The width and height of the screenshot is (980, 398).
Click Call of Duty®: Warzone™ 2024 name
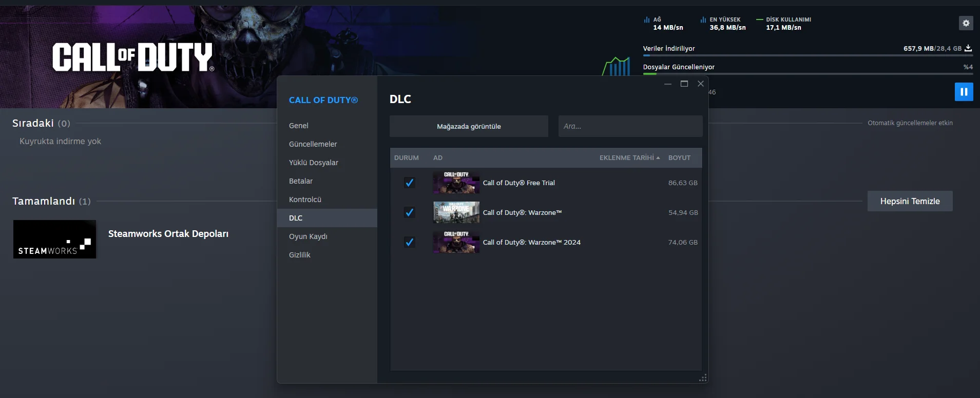(532, 243)
